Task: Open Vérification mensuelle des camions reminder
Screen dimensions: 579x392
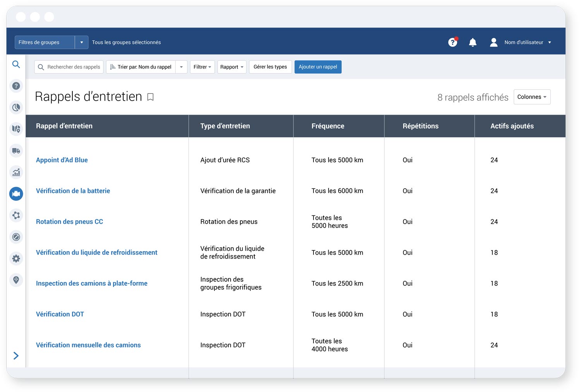Action: [88, 345]
